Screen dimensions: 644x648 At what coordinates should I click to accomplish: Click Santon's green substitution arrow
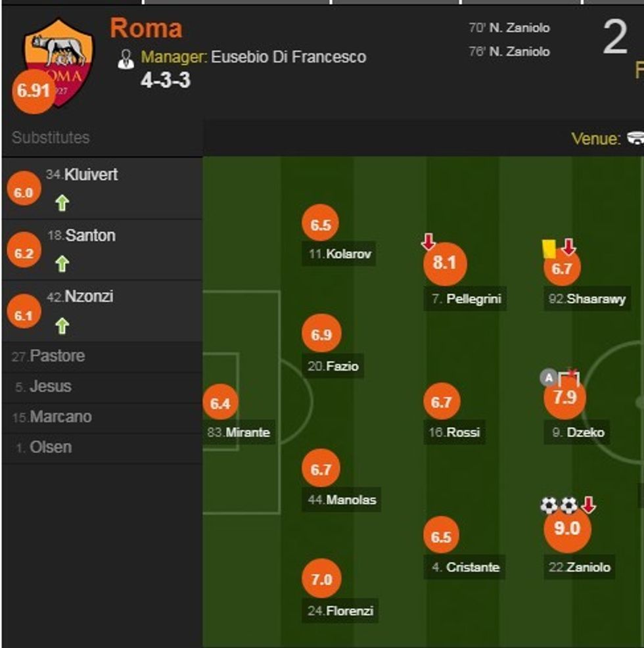click(x=62, y=264)
